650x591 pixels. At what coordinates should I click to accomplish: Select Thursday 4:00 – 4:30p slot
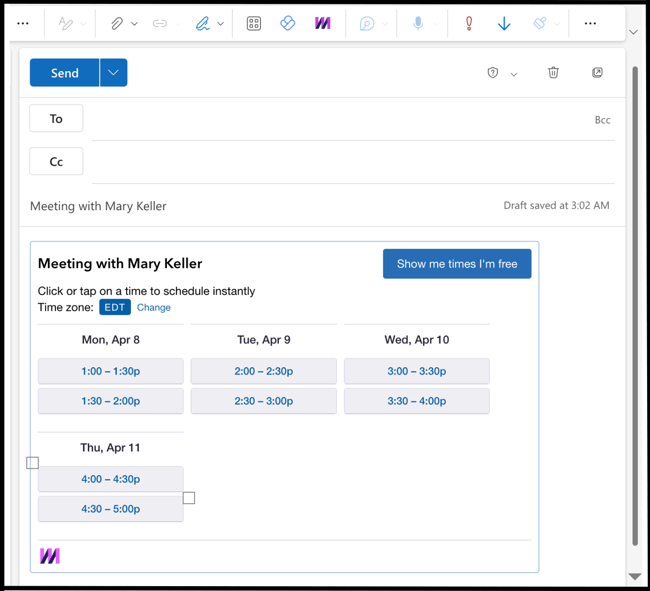pyautogui.click(x=111, y=479)
